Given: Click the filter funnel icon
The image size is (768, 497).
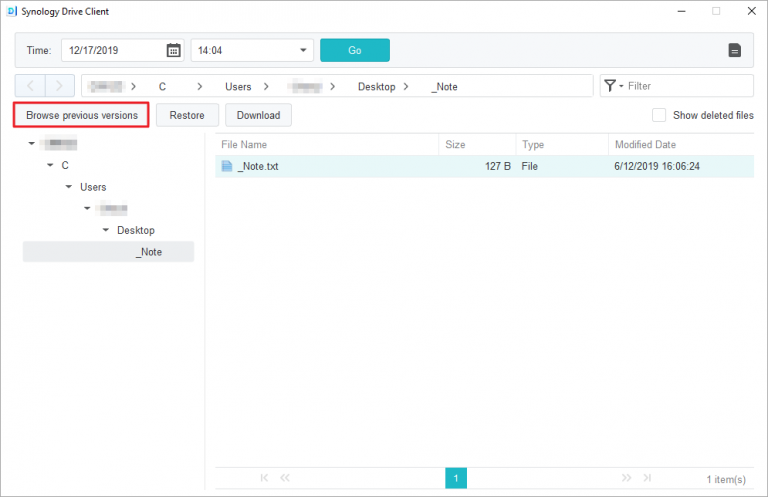Looking at the screenshot, I should point(611,86).
